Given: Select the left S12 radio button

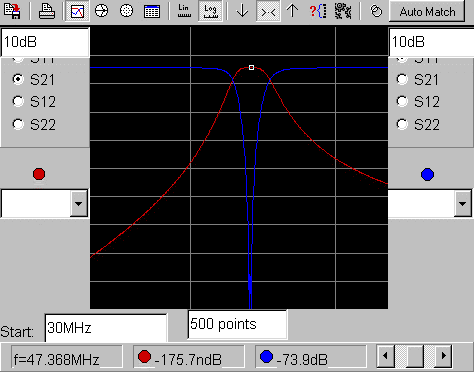Looking at the screenshot, I should click(18, 101).
